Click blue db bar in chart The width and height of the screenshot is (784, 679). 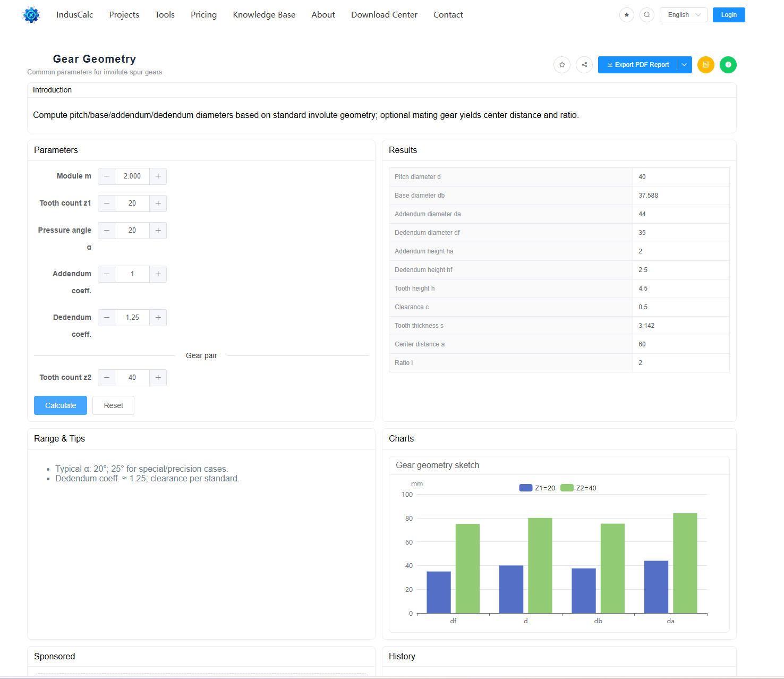coord(584,591)
